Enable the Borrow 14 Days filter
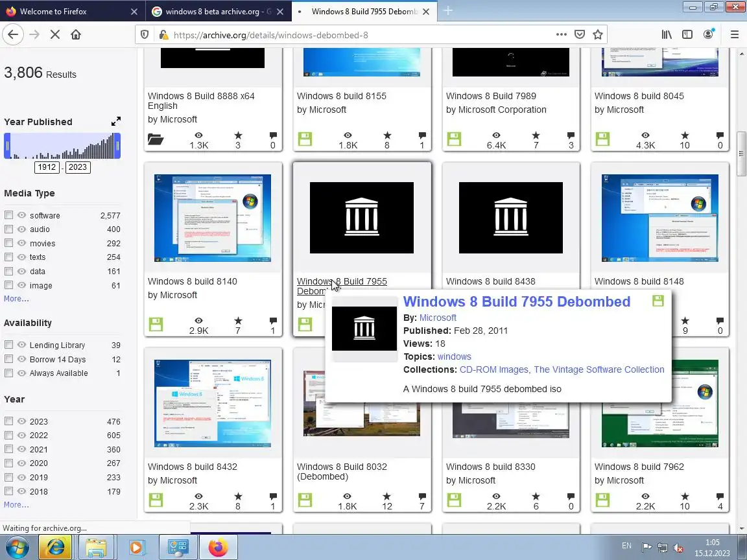Image resolution: width=747 pixels, height=560 pixels. click(x=8, y=359)
